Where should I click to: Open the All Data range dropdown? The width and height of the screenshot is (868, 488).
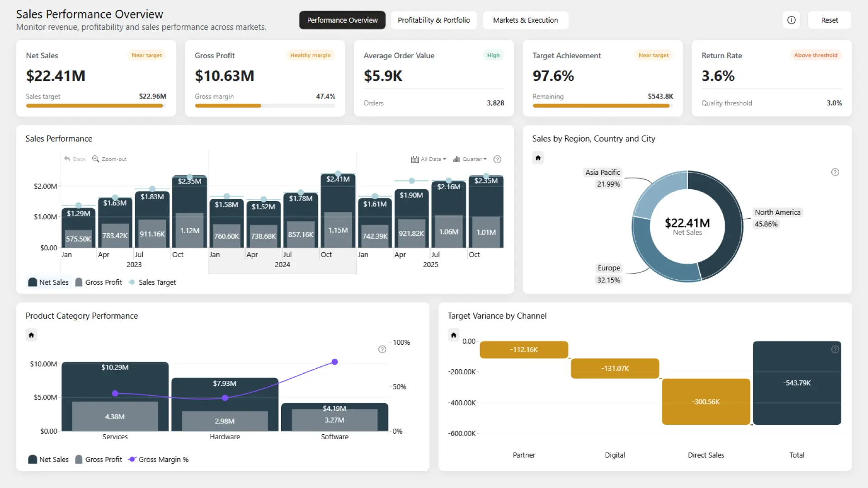(x=429, y=159)
